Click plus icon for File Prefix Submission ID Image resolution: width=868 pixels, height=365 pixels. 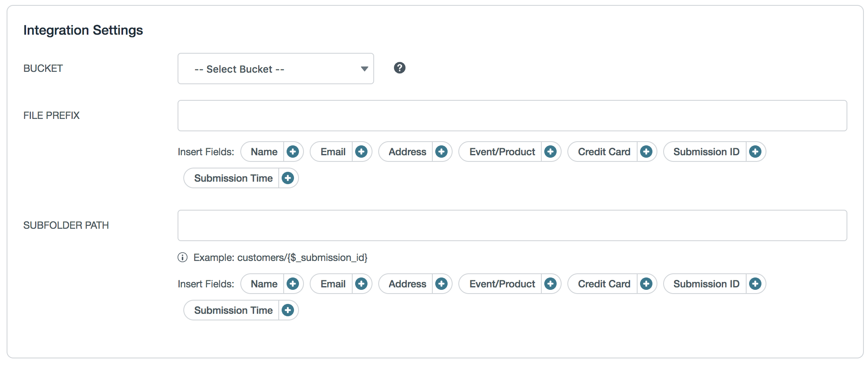(x=755, y=152)
